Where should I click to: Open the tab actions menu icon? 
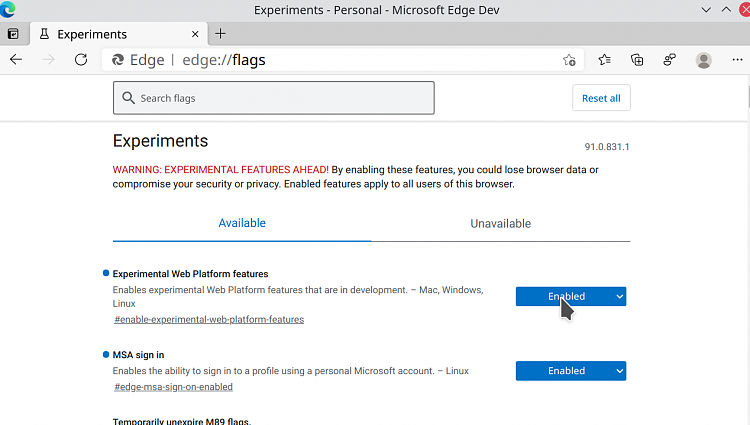click(x=13, y=34)
